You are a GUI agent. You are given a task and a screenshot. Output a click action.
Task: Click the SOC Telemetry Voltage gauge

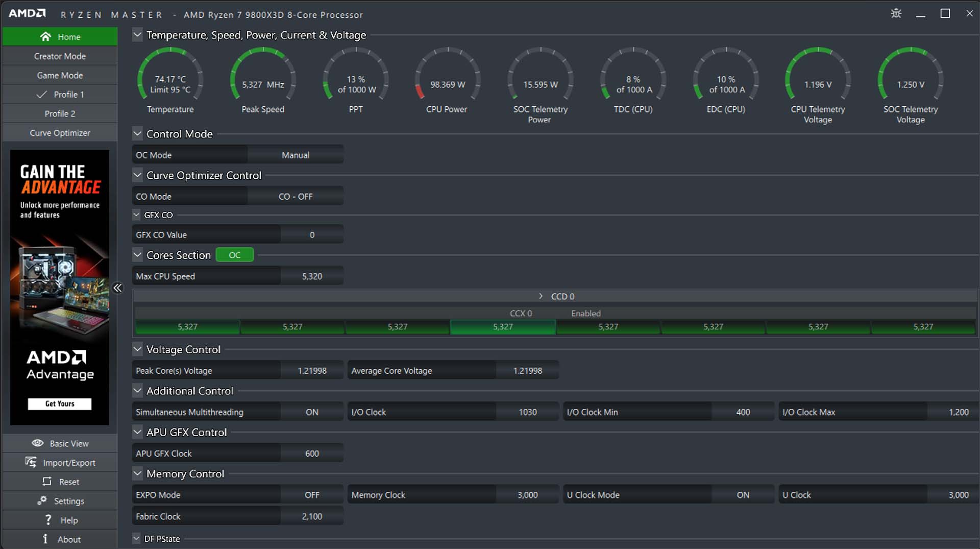911,75
